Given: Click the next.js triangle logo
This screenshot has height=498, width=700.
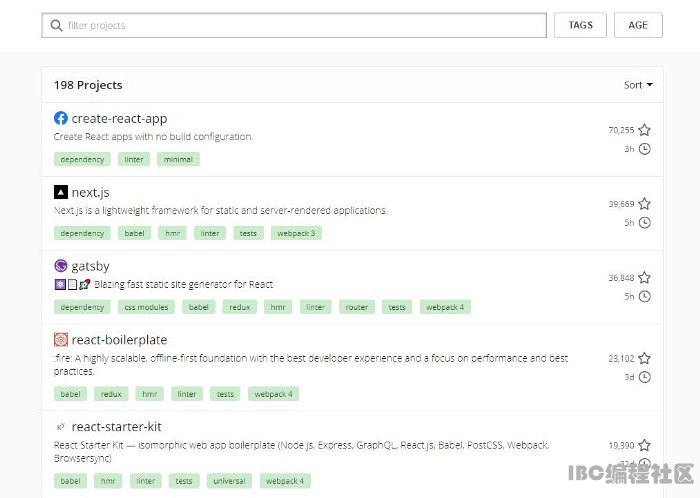Looking at the screenshot, I should click(61, 192).
